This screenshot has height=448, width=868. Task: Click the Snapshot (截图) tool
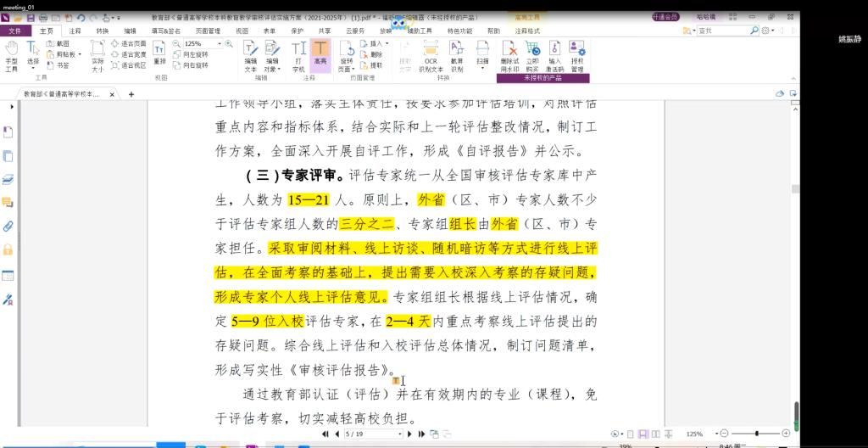click(58, 43)
